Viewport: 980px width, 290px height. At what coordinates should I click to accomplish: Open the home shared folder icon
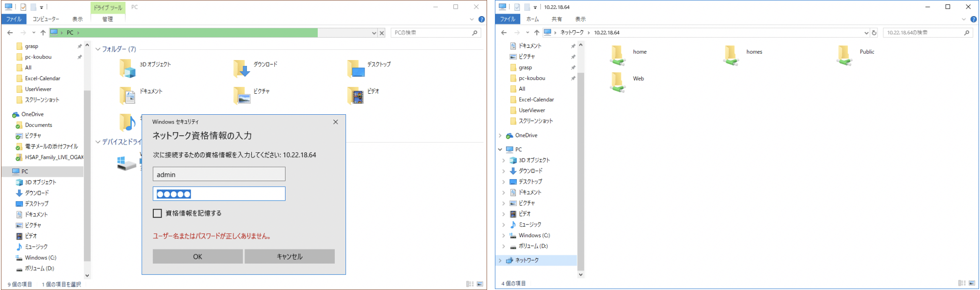point(617,55)
